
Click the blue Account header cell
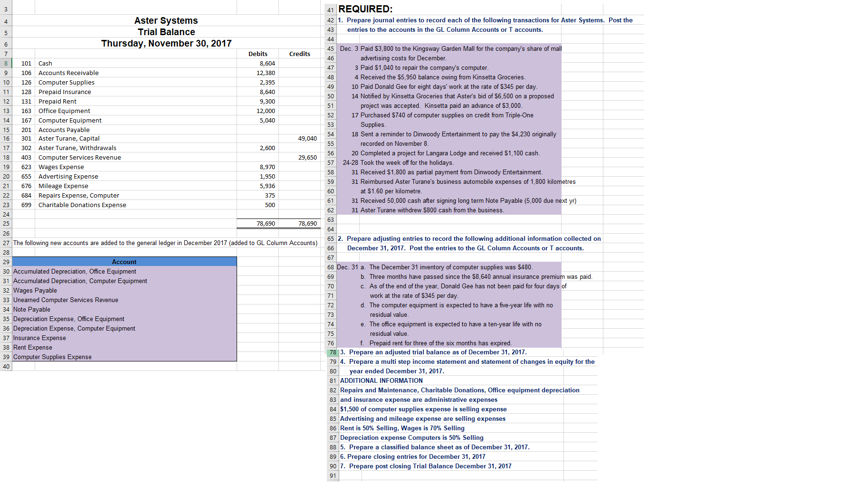(x=124, y=262)
